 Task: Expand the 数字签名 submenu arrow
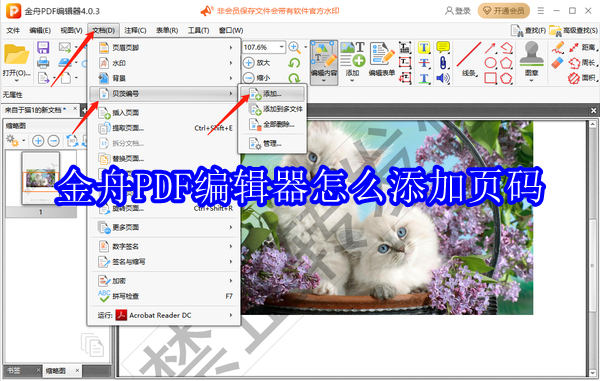tap(231, 247)
